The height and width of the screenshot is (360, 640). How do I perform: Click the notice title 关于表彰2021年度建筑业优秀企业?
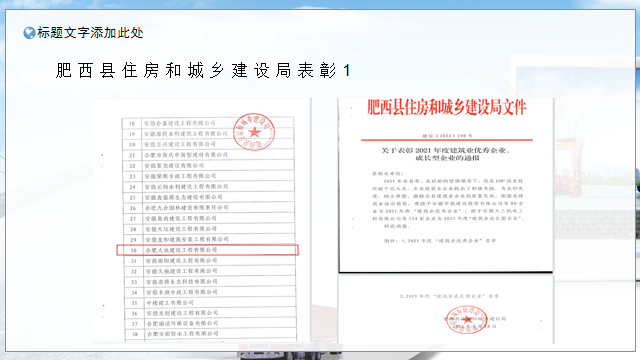tap(446, 154)
